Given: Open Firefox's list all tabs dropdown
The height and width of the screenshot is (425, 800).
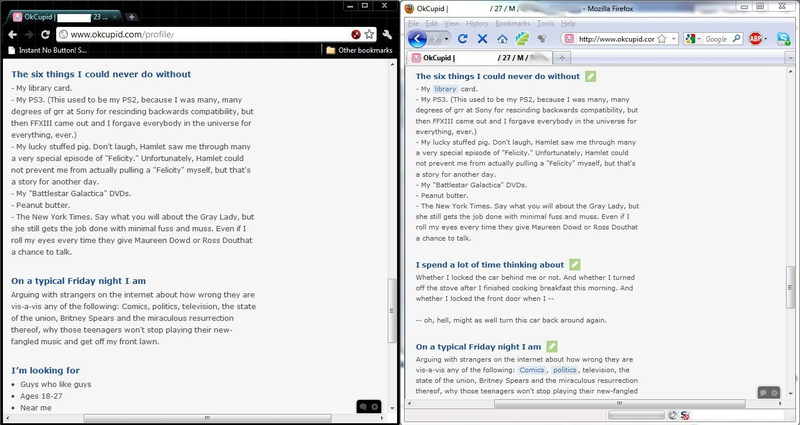Looking at the screenshot, I should click(790, 58).
